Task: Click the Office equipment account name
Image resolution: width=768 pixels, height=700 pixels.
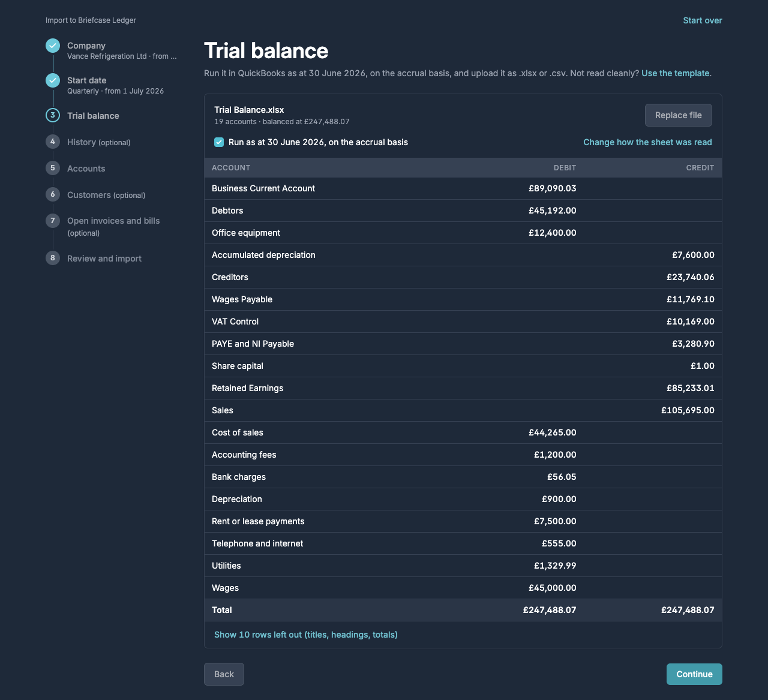Action: pyautogui.click(x=246, y=233)
